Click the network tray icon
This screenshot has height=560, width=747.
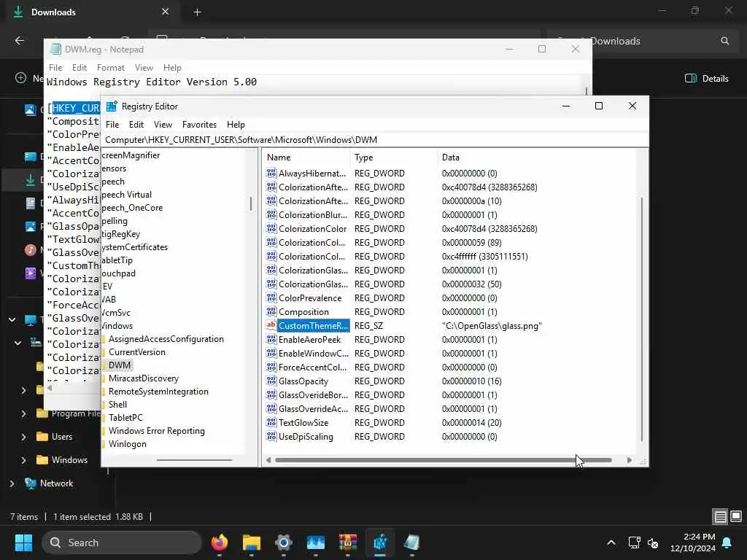coord(634,542)
